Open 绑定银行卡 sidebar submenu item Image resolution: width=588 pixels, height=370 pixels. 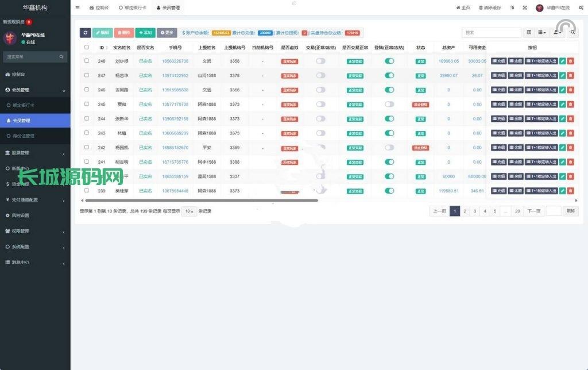tap(35, 106)
